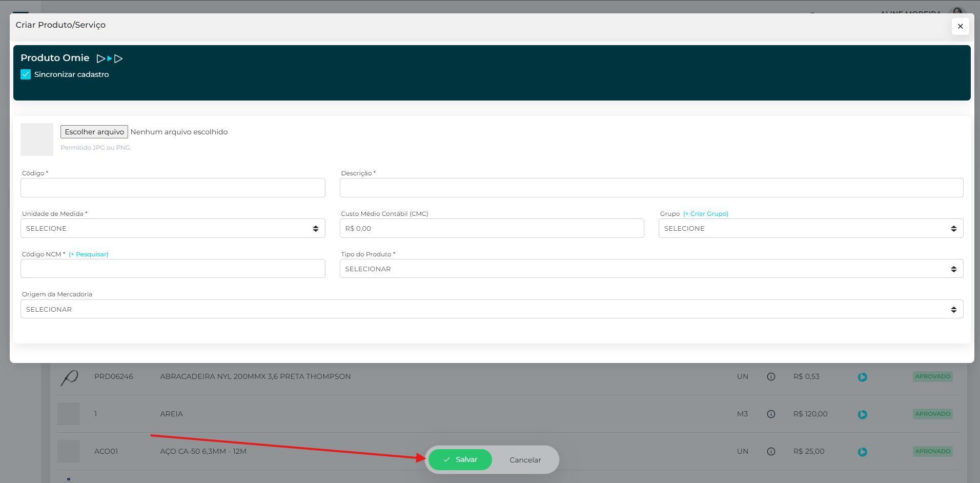The height and width of the screenshot is (483, 980).
Task: Click info icon in AÇO CA-50 row
Action: pyautogui.click(x=771, y=452)
